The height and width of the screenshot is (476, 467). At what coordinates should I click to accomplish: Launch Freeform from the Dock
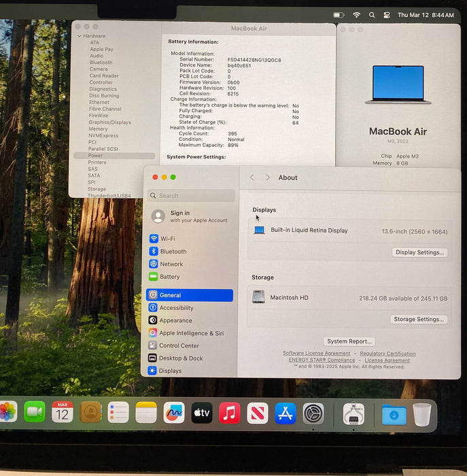pyautogui.click(x=174, y=413)
